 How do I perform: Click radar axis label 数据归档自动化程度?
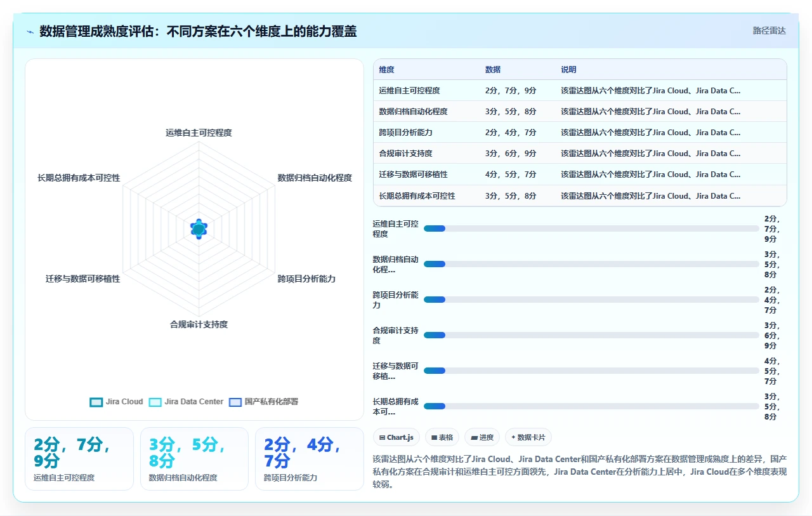pos(315,178)
